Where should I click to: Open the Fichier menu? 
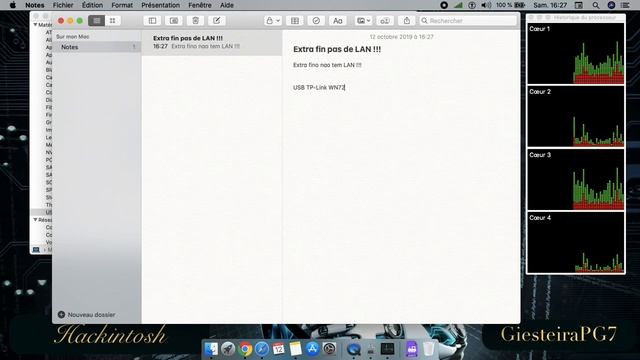(63, 5)
